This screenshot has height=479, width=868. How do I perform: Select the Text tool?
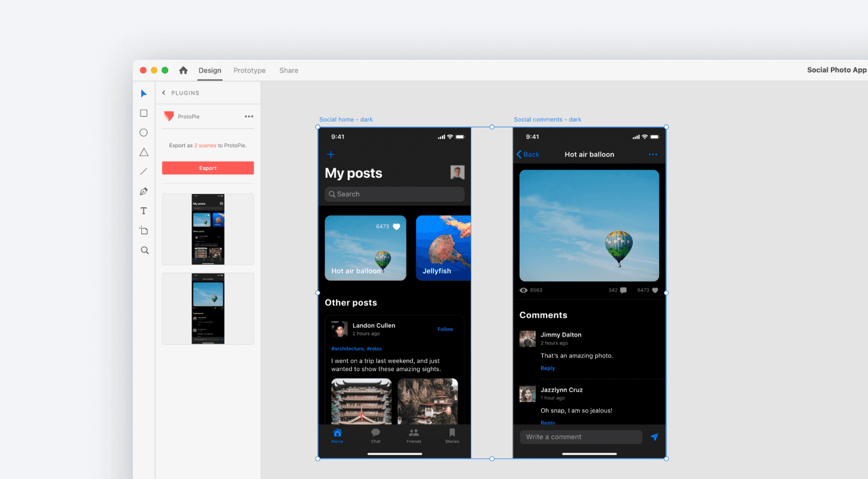[144, 210]
